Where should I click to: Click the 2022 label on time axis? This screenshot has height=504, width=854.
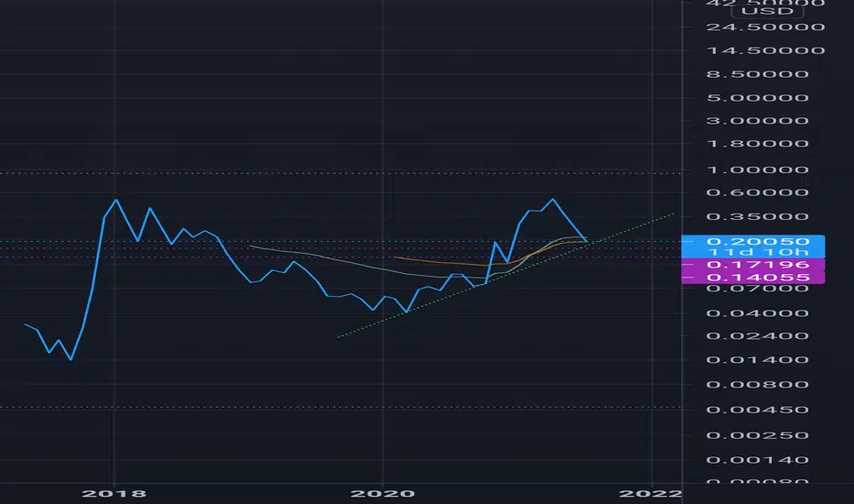[x=651, y=494]
